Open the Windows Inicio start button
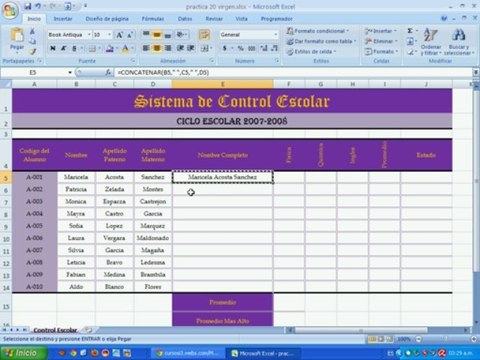The width and height of the screenshot is (480, 360). pyautogui.click(x=23, y=353)
